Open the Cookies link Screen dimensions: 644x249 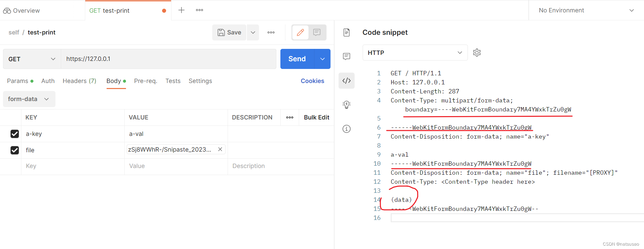(x=312, y=81)
